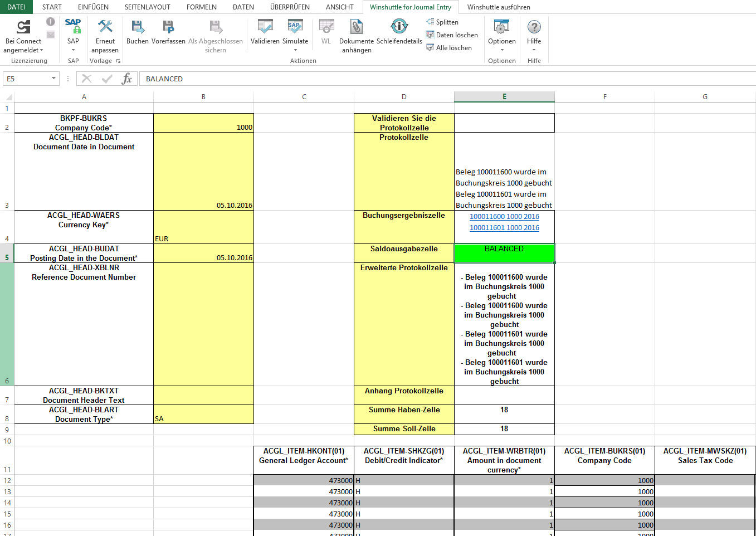Select column B header
This screenshot has width=756, height=536.
pyautogui.click(x=203, y=97)
